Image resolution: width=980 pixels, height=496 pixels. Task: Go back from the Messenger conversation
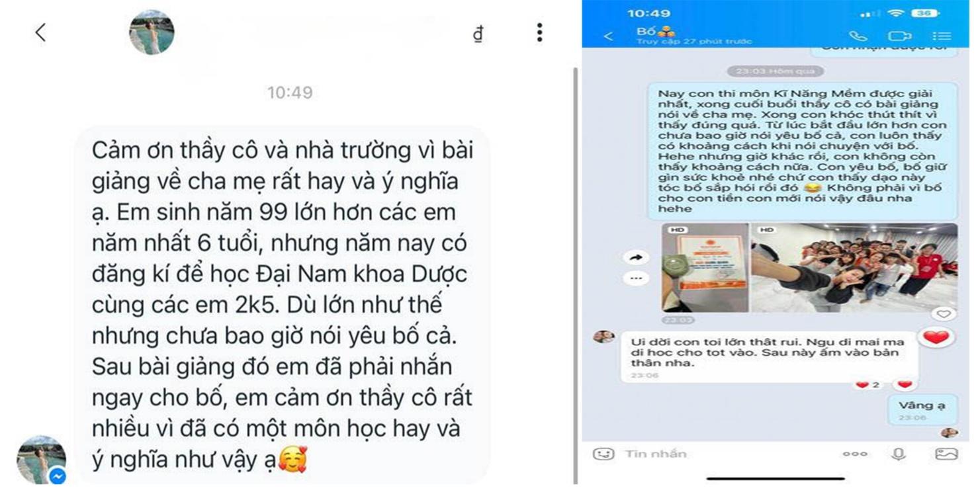pos(40,32)
